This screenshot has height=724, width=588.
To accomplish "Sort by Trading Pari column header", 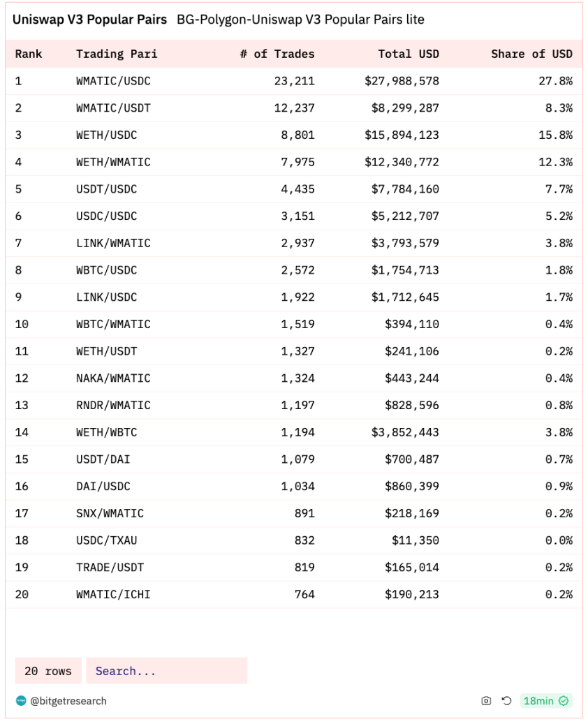I will (x=117, y=54).
